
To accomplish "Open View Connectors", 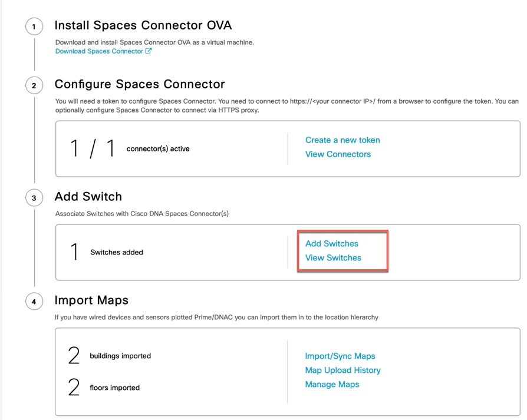I will 338,154.
